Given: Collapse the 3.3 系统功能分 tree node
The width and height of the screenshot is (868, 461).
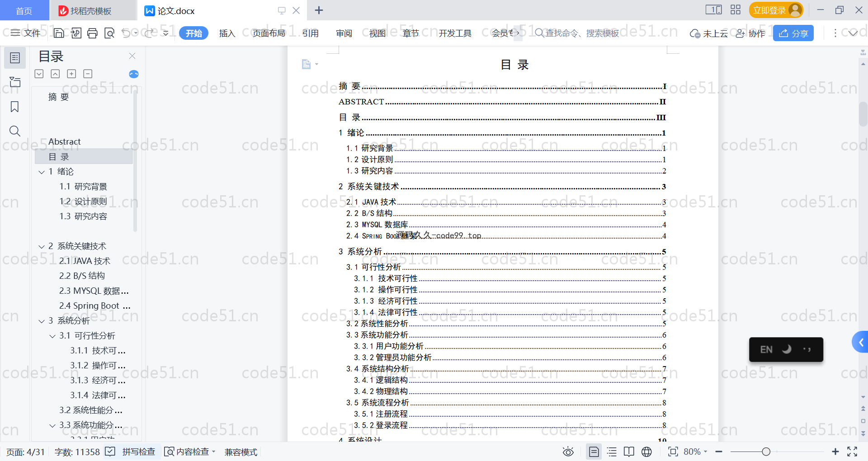Looking at the screenshot, I should click(52, 425).
